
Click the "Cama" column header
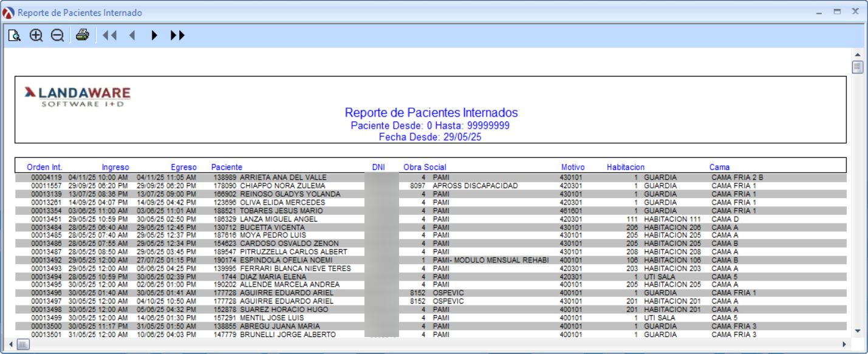point(720,167)
